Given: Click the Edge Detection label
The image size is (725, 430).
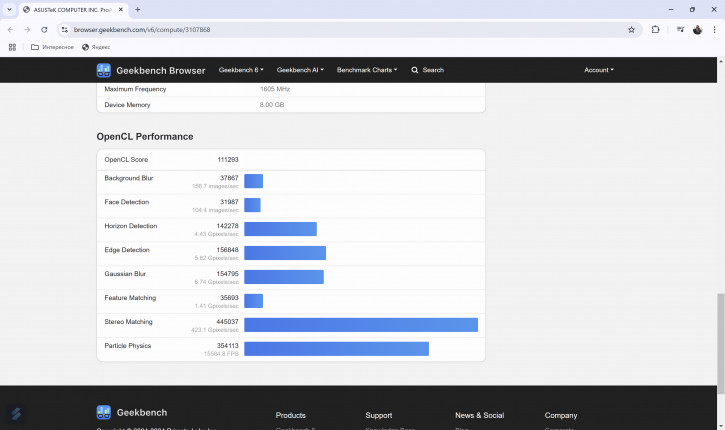Looking at the screenshot, I should click(x=127, y=250).
